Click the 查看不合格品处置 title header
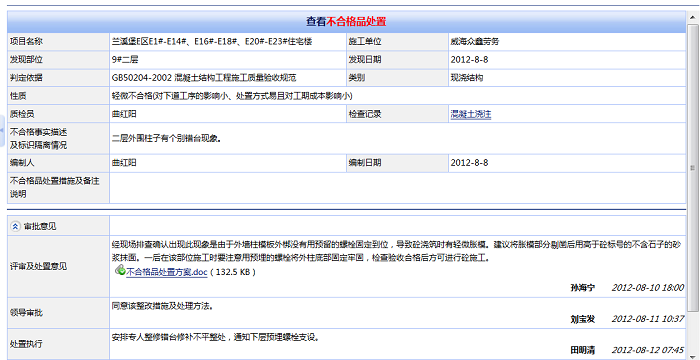 [x=346, y=21]
